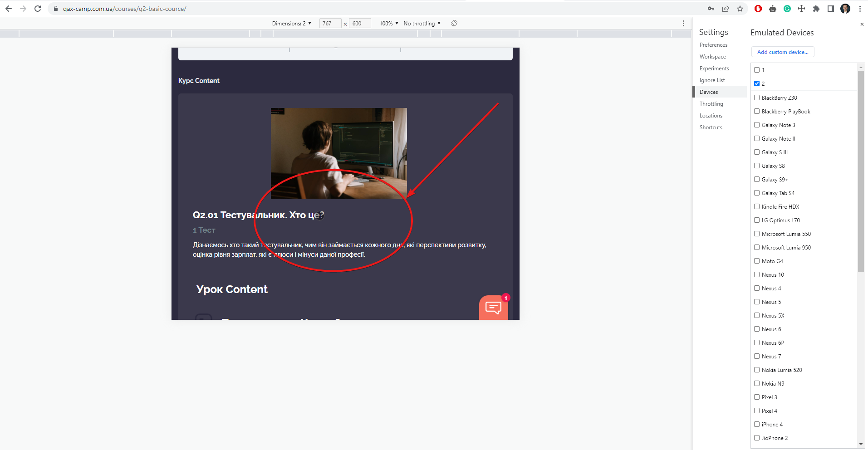Open the 100% zoom dropdown
The height and width of the screenshot is (450, 868).
(388, 23)
